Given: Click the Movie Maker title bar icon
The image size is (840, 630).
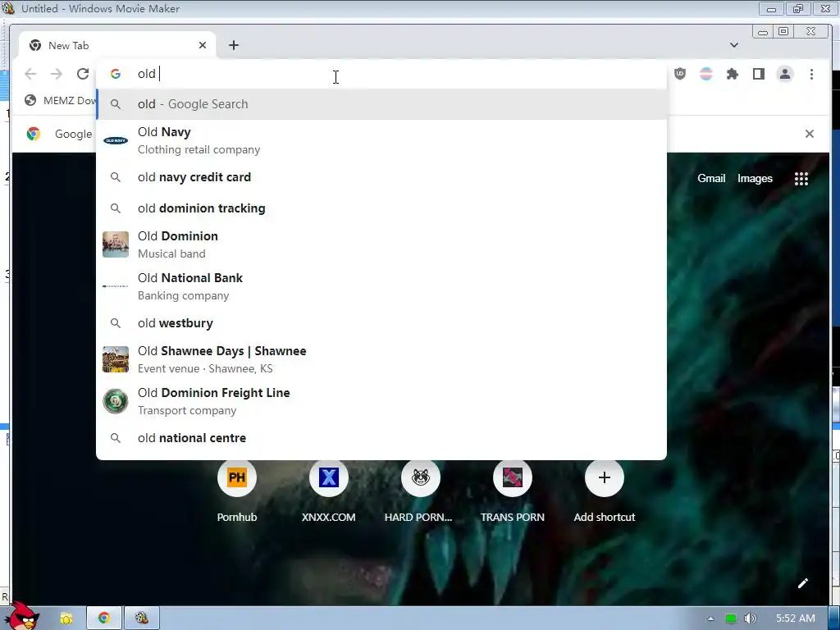Looking at the screenshot, I should pyautogui.click(x=8, y=8).
